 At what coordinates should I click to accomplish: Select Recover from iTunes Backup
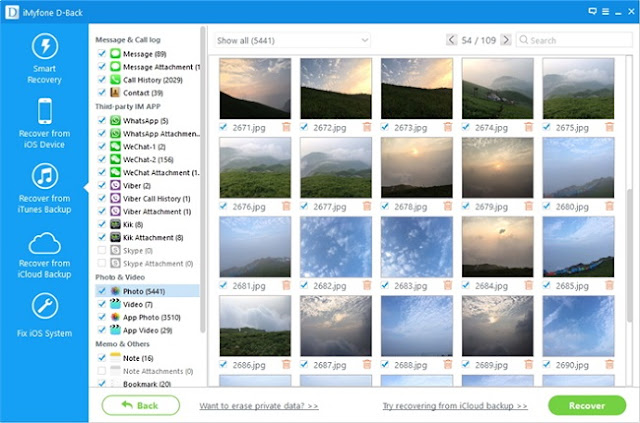[44, 188]
